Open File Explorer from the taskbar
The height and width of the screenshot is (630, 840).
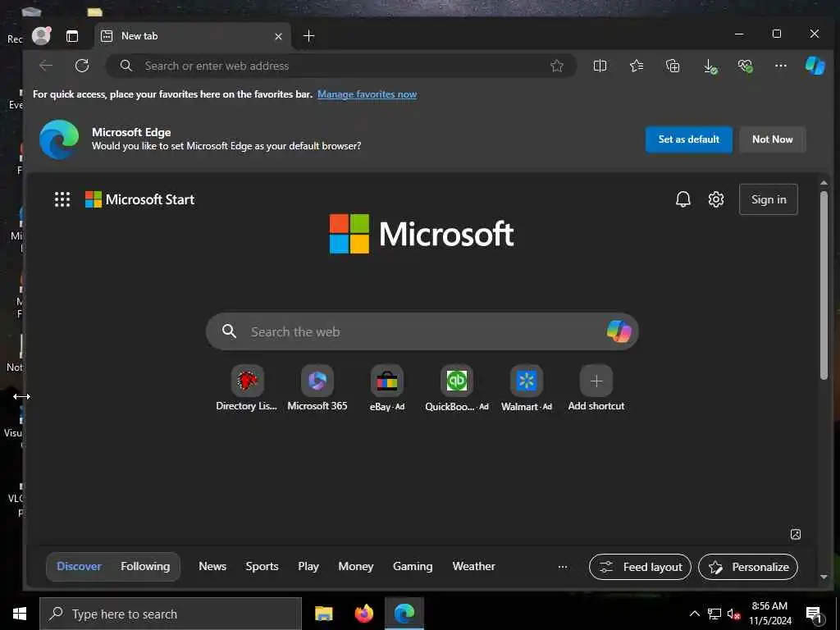pyautogui.click(x=323, y=614)
